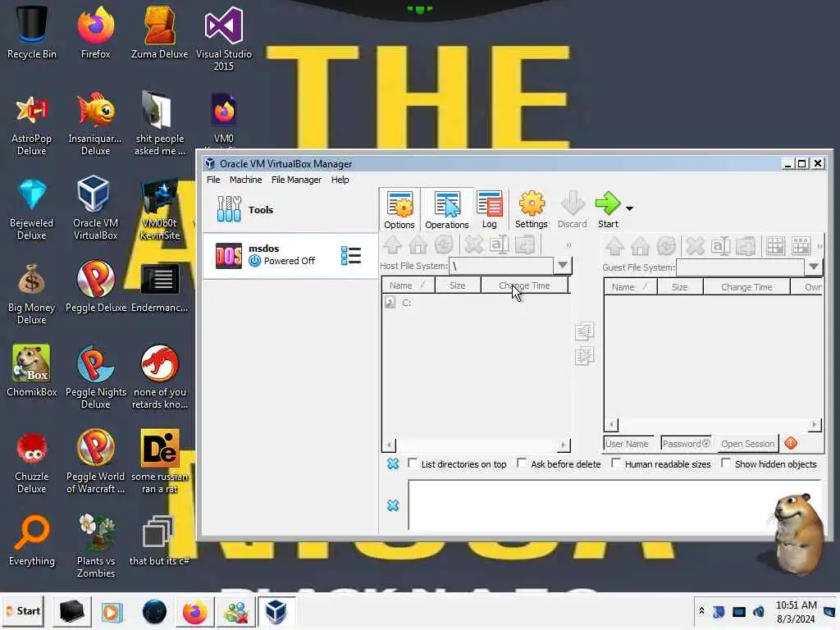Refresh the guest file system listing
This screenshot has width=840, height=630.
coord(666,246)
